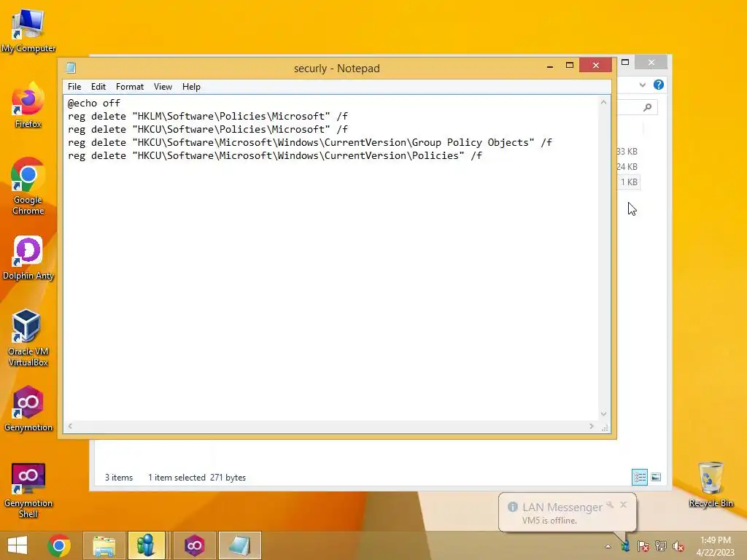Open the Notepad Format menu
This screenshot has height=560, width=747.
pos(130,87)
